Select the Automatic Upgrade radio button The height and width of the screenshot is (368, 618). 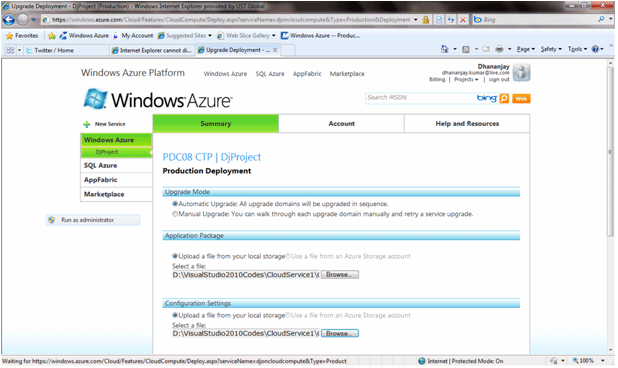coord(175,204)
